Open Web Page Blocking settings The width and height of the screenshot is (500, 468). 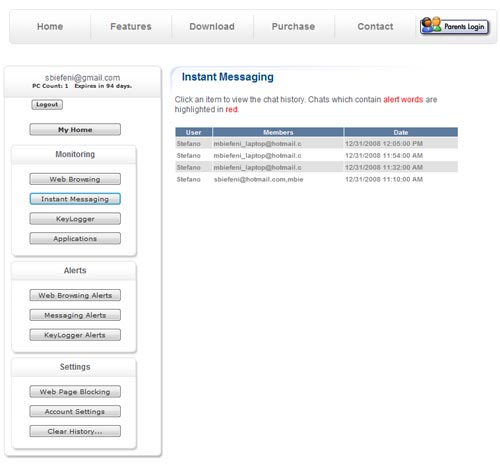coord(75,392)
